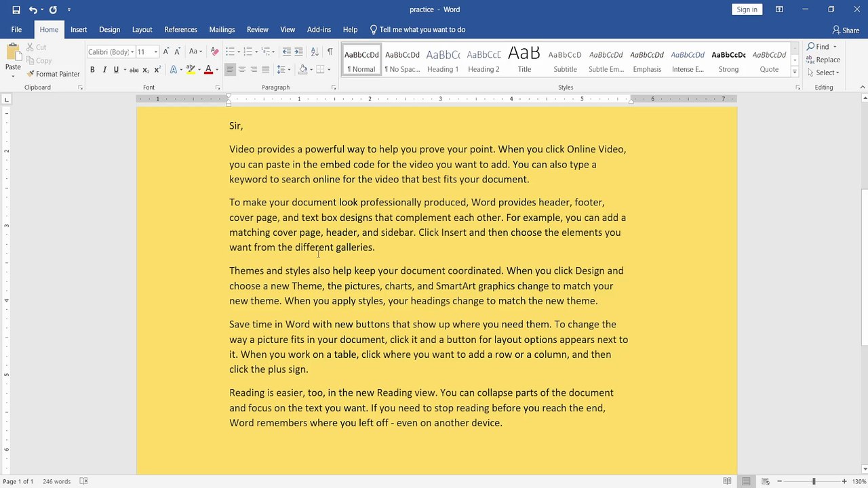
Task: Open line and paragraph spacing dropdown
Action: point(285,70)
